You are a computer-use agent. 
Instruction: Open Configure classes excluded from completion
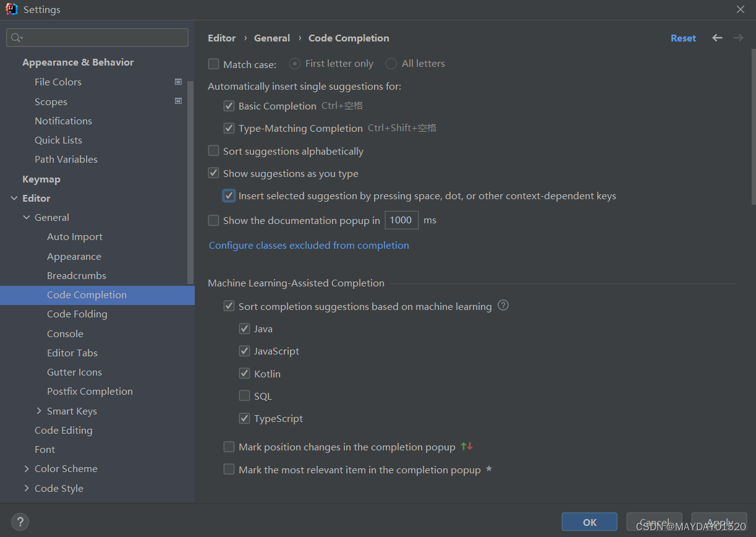click(x=309, y=245)
